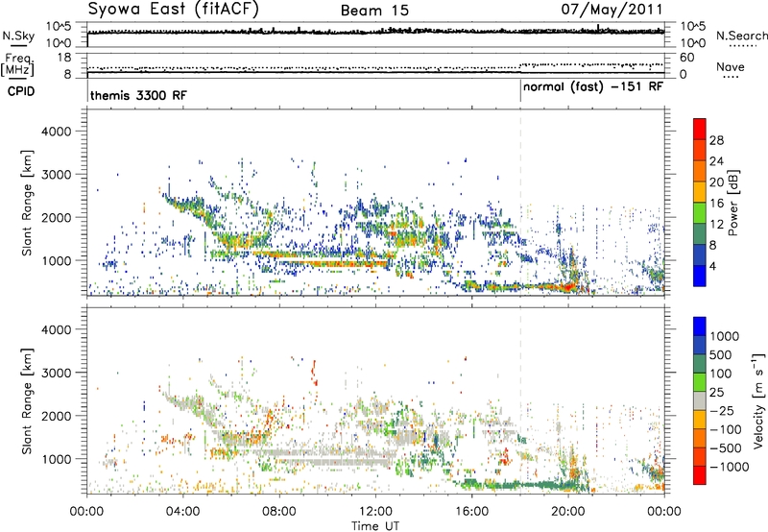768x532 pixels.
Task: Click the 'Slant Range [km]' label of power panel
Action: pos(27,203)
